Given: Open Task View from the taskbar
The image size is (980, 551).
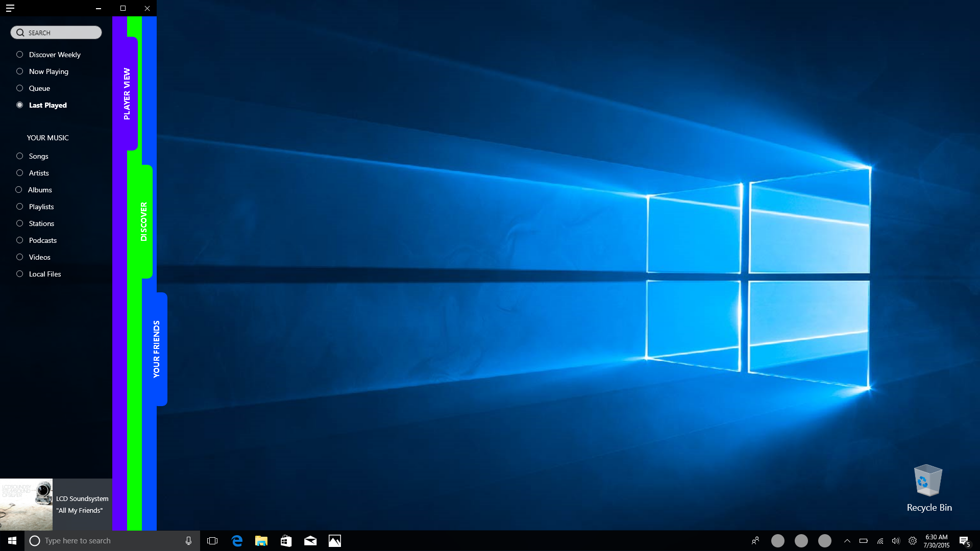Looking at the screenshot, I should click(x=212, y=541).
